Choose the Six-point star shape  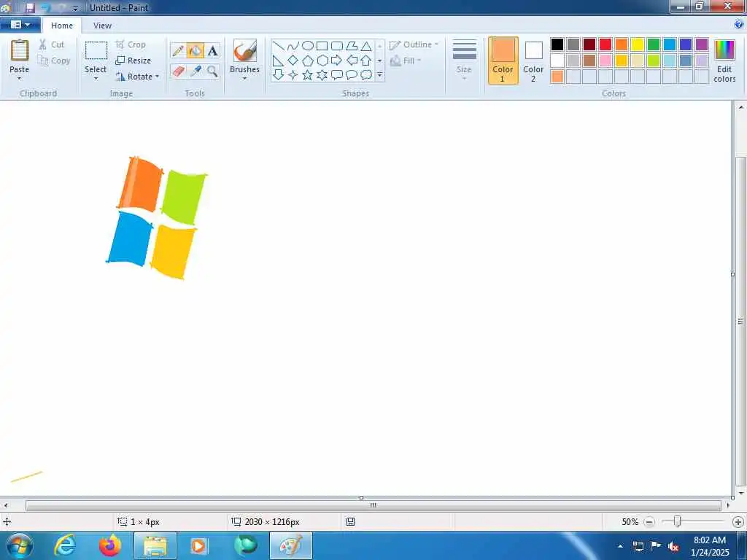322,75
